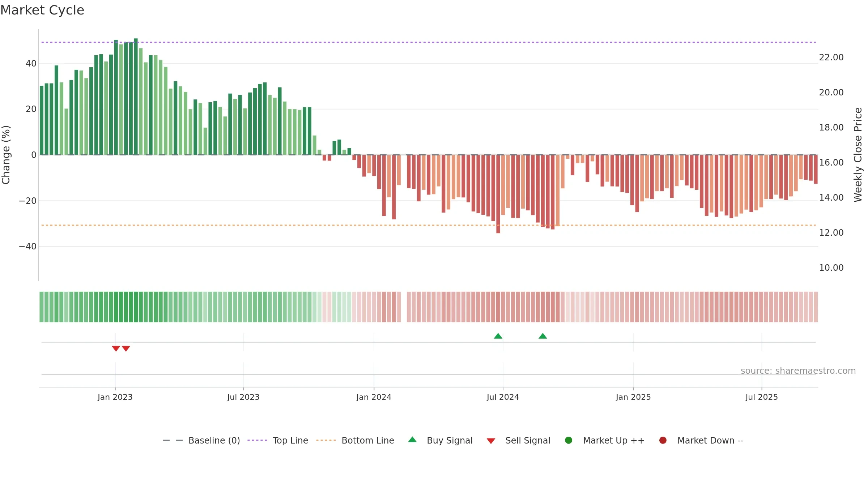This screenshot has height=488, width=868.
Task: Click the green Buy Signal triangle in legend
Action: point(412,440)
